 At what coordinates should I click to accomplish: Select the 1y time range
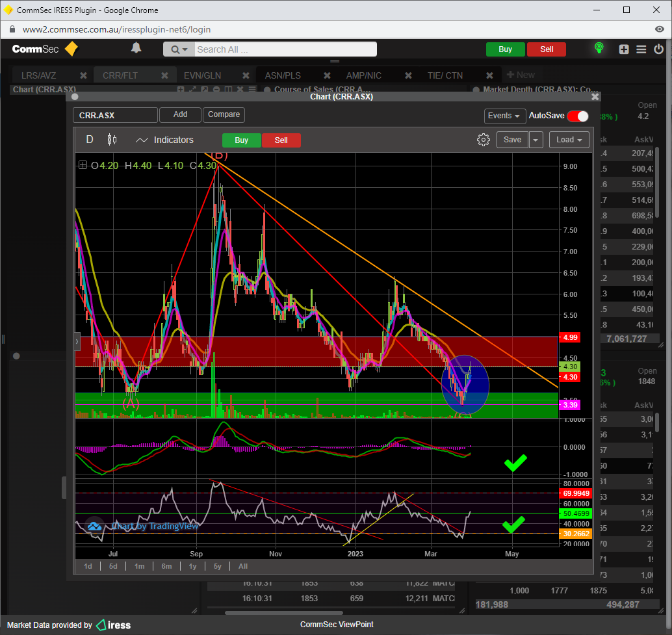(x=192, y=567)
